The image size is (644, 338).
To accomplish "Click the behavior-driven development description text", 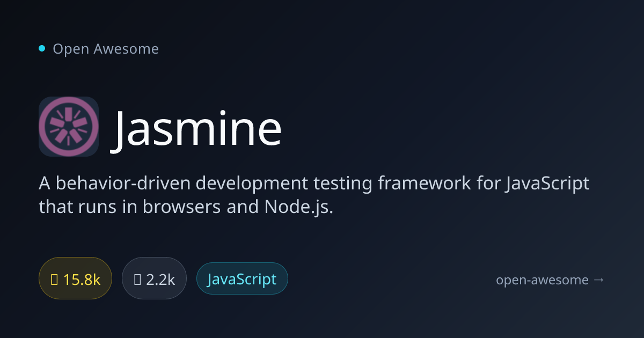I will [x=314, y=195].
